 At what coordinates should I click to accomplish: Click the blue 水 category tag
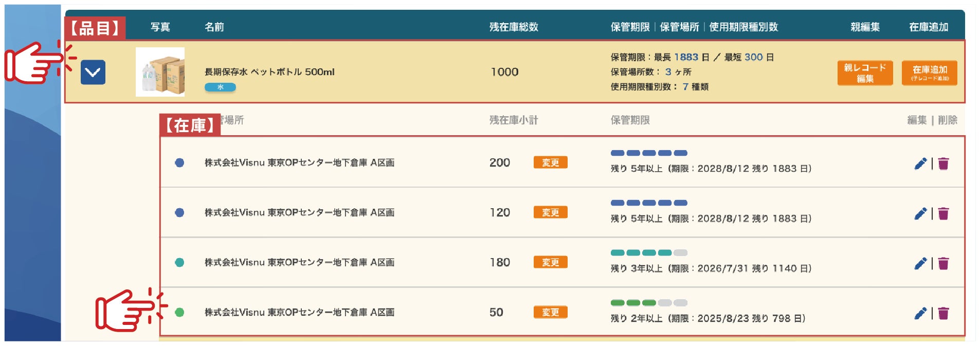click(220, 87)
